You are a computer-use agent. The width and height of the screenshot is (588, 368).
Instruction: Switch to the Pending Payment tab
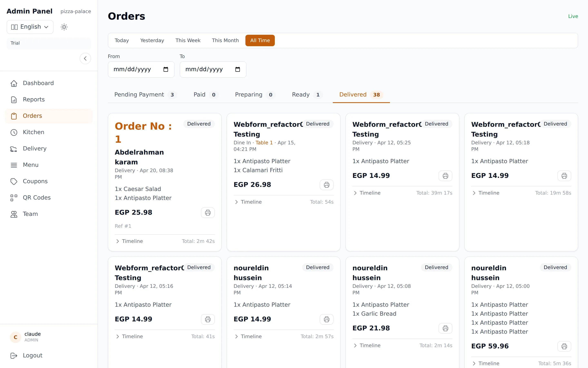pyautogui.click(x=145, y=95)
